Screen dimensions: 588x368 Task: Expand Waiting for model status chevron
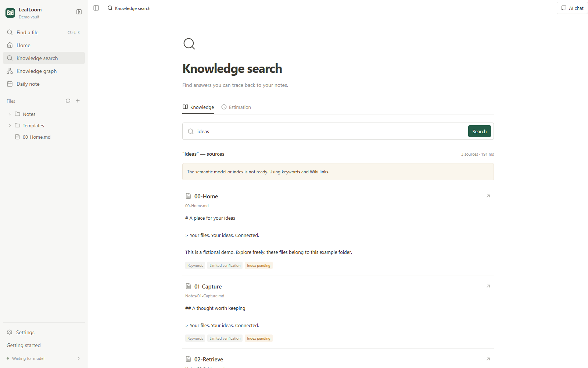point(79,358)
